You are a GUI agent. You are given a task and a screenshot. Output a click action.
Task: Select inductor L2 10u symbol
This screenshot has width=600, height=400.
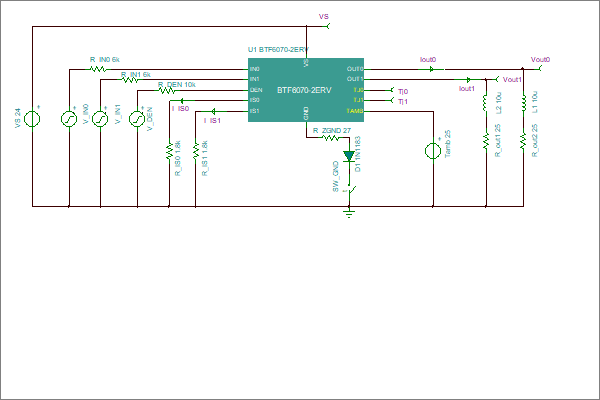tap(485, 103)
